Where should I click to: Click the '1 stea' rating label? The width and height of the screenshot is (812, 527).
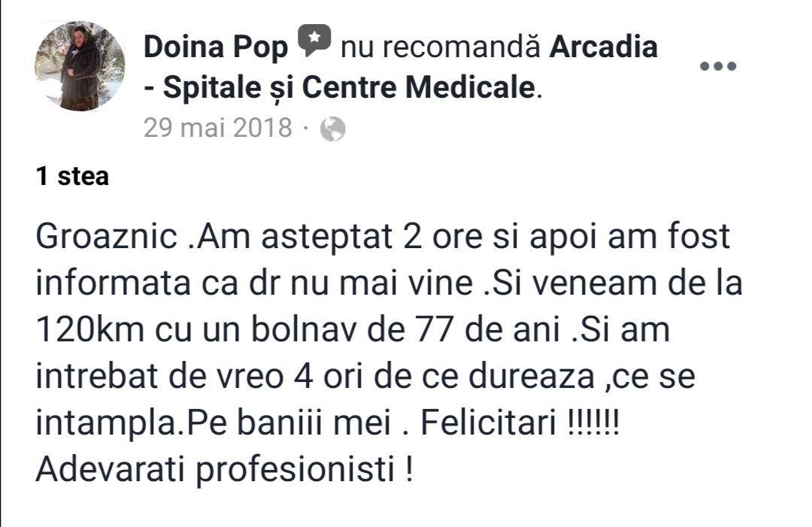(x=72, y=177)
